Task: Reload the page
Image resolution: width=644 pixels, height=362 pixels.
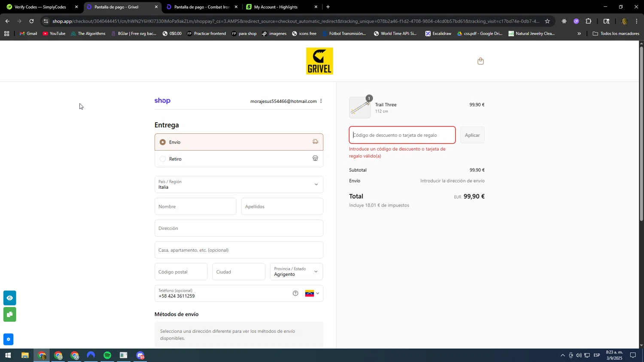Action: (x=31, y=21)
